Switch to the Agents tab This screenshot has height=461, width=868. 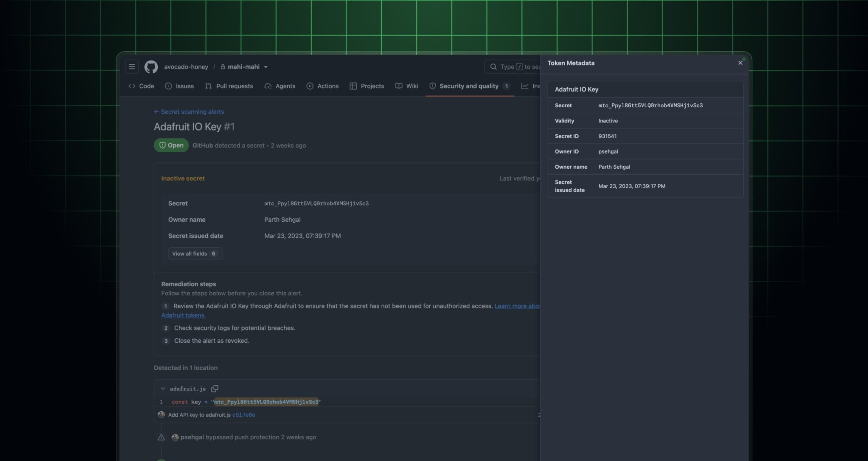pyautogui.click(x=280, y=86)
